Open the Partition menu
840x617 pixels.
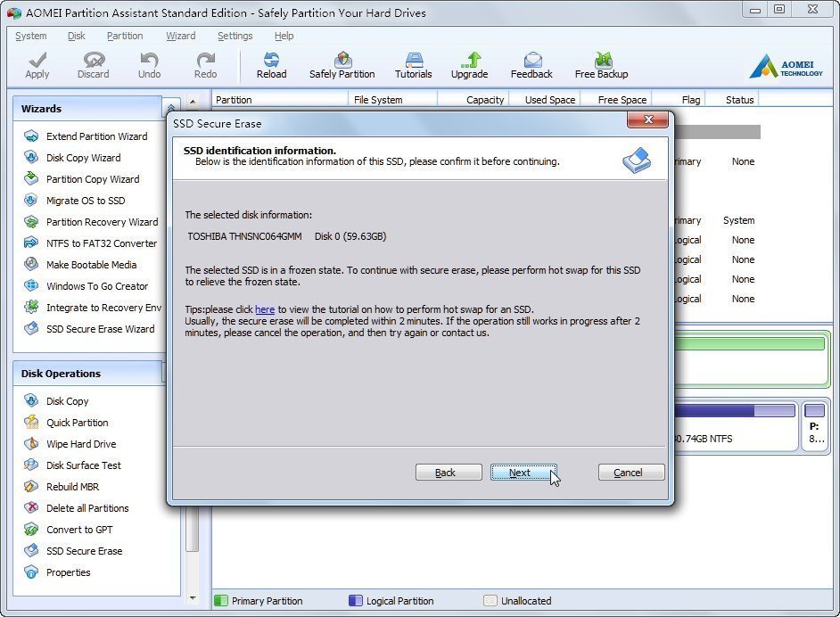click(125, 36)
